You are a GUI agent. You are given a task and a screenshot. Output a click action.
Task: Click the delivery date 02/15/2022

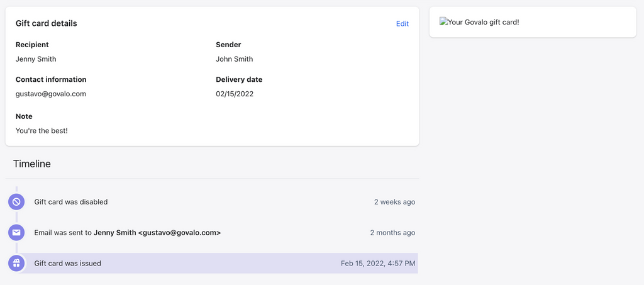235,94
